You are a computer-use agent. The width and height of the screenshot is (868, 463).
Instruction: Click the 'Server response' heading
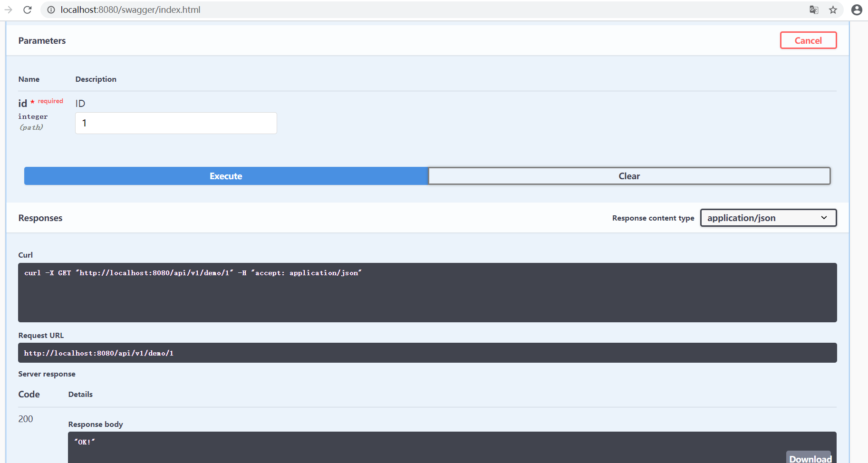tap(47, 374)
